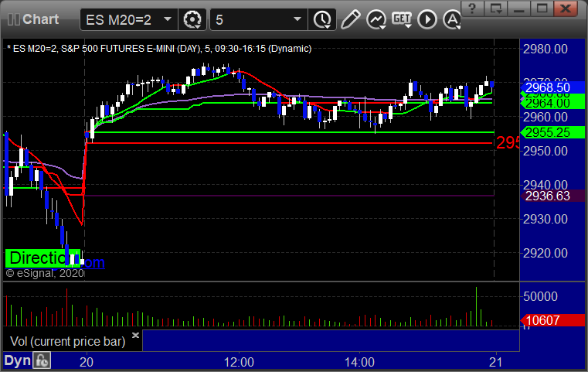Select the red horizontal level line near 2952
The image size is (588, 372).
pyautogui.click(x=290, y=143)
